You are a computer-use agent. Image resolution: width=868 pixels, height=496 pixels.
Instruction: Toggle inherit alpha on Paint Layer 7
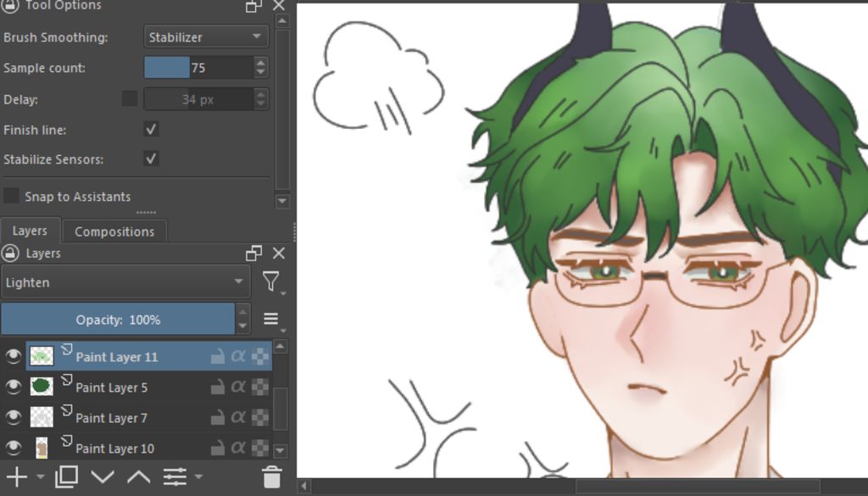pyautogui.click(x=238, y=417)
